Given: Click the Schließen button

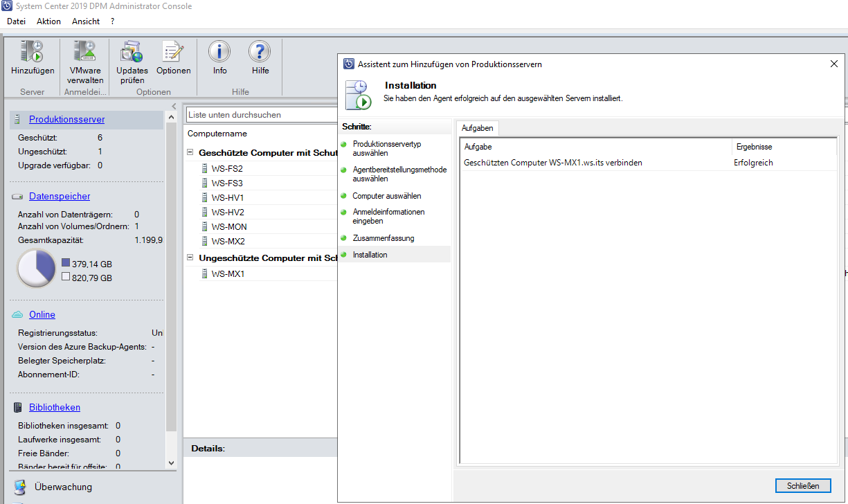Looking at the screenshot, I should coord(803,486).
